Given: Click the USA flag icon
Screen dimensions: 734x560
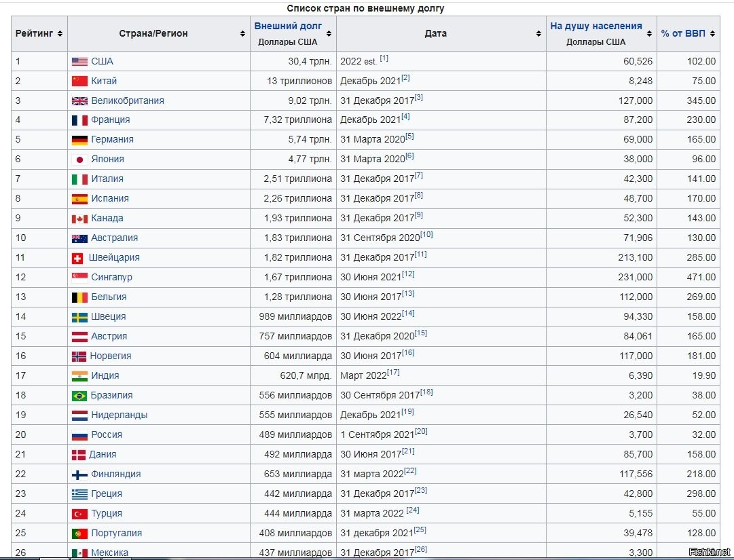Looking at the screenshot, I should pyautogui.click(x=79, y=62).
